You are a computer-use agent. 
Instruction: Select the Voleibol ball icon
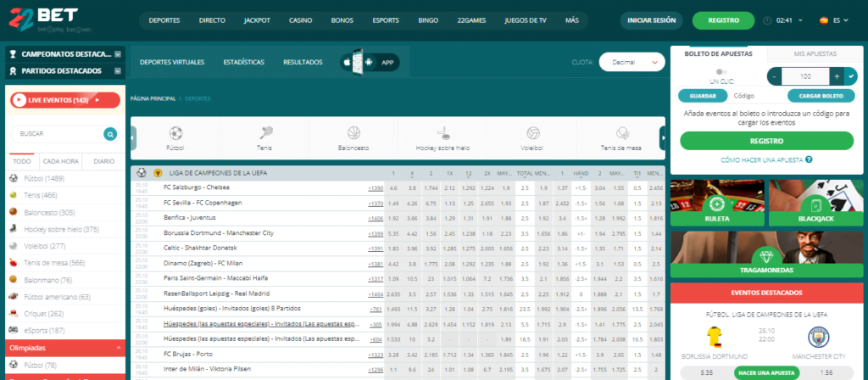tap(533, 133)
